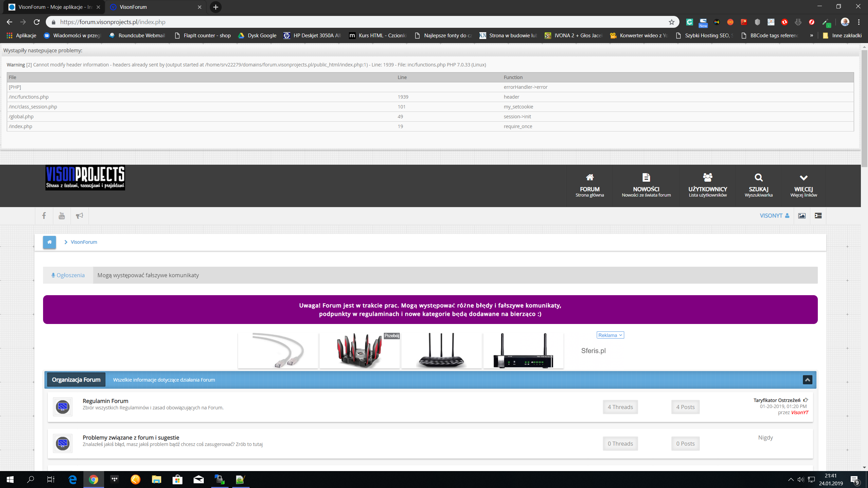
Task: Click the red gaming router ad thumbnail
Action: (360, 350)
